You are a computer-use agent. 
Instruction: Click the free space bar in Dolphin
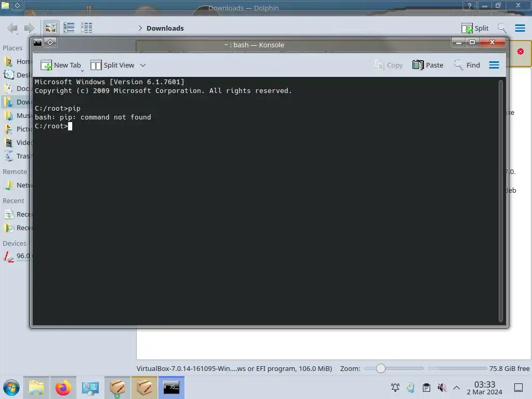pyautogui.click(x=457, y=368)
